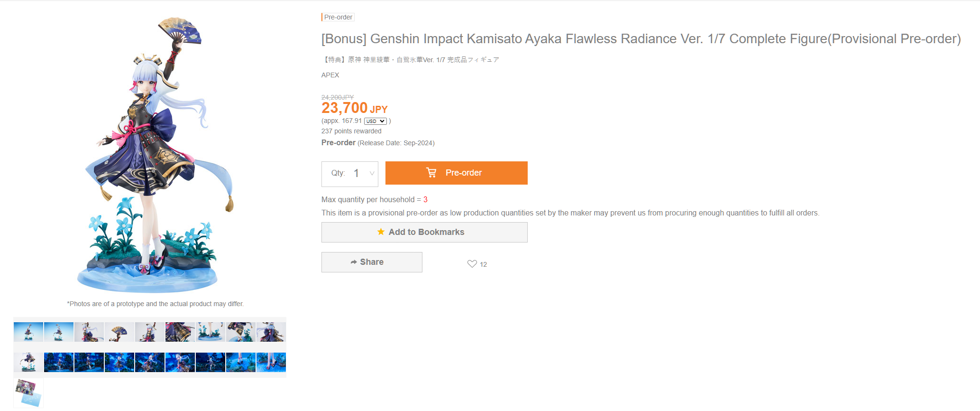This screenshot has width=980, height=411.
Task: Click the Pre-order category tag
Action: coord(338,17)
